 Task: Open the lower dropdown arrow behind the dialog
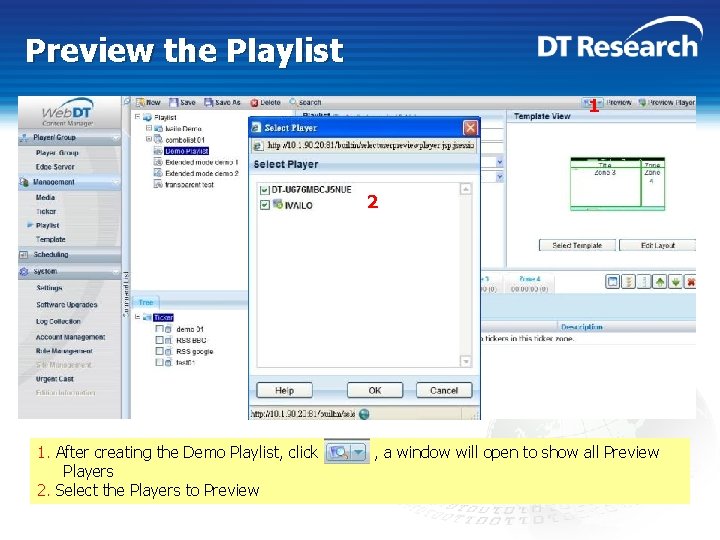tap(500, 177)
